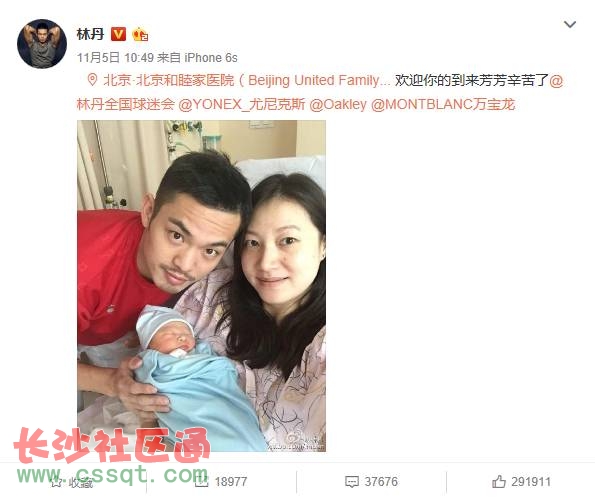Click the 收藏 favorite star icon
Viewport: 595px width, 500px height.
click(x=57, y=482)
